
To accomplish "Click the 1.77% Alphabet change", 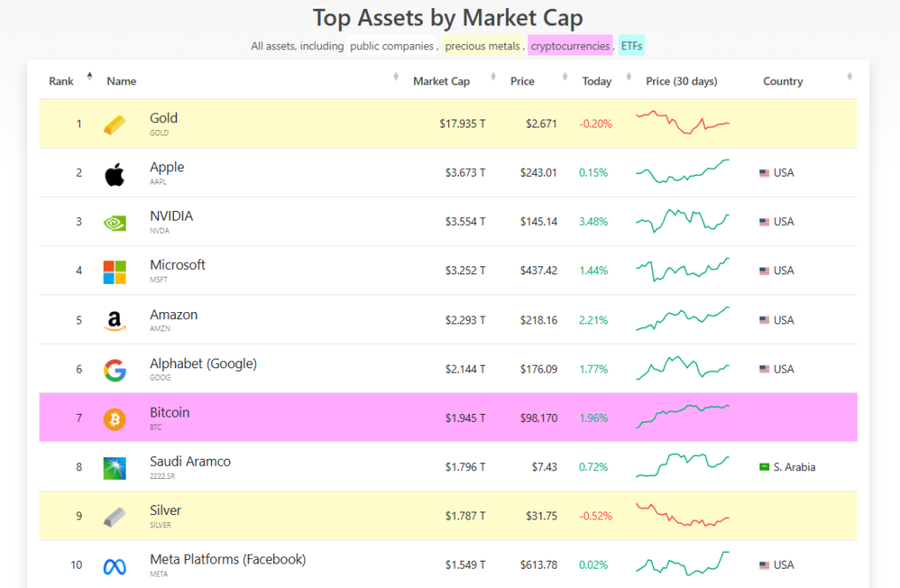I will click(593, 369).
